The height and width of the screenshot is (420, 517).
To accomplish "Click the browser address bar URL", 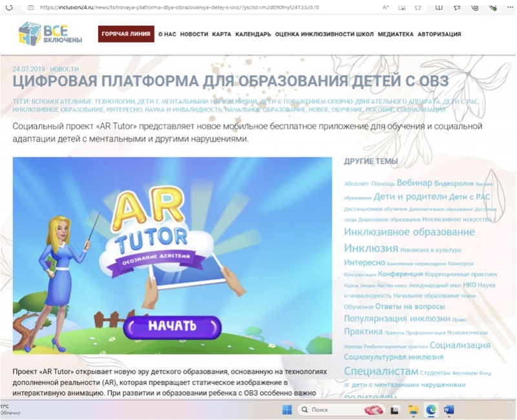I will click(180, 7).
